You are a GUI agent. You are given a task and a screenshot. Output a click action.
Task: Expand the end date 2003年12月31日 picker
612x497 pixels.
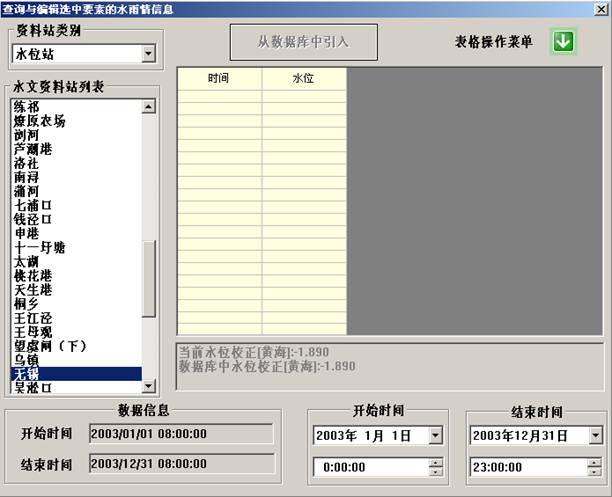click(595, 435)
